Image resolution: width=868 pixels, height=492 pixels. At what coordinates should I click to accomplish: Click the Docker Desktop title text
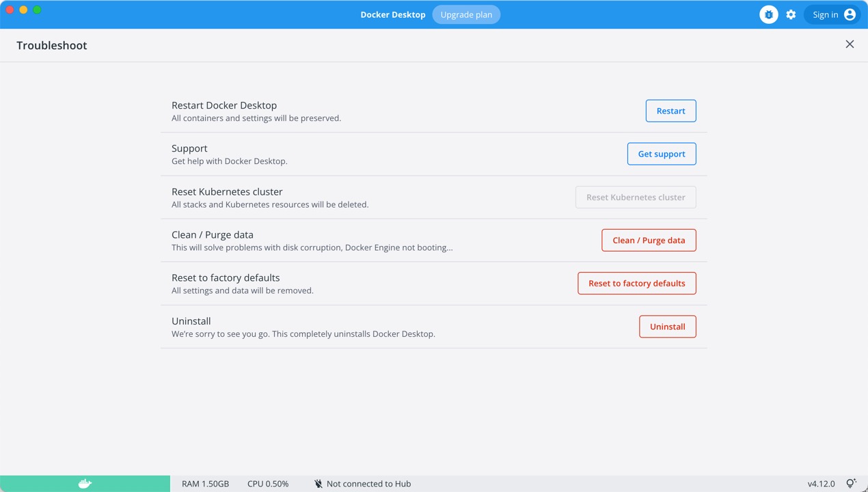pyautogui.click(x=393, y=14)
